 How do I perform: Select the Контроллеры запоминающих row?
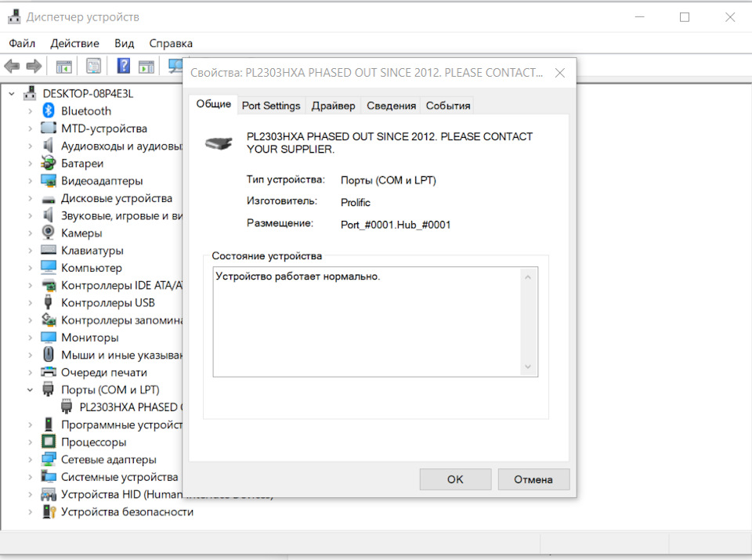(x=111, y=320)
